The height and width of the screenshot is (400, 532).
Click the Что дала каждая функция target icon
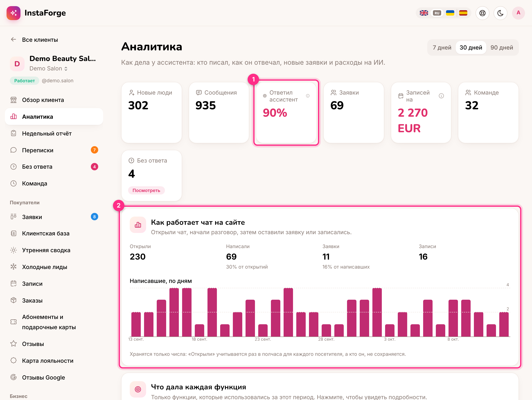(x=138, y=389)
